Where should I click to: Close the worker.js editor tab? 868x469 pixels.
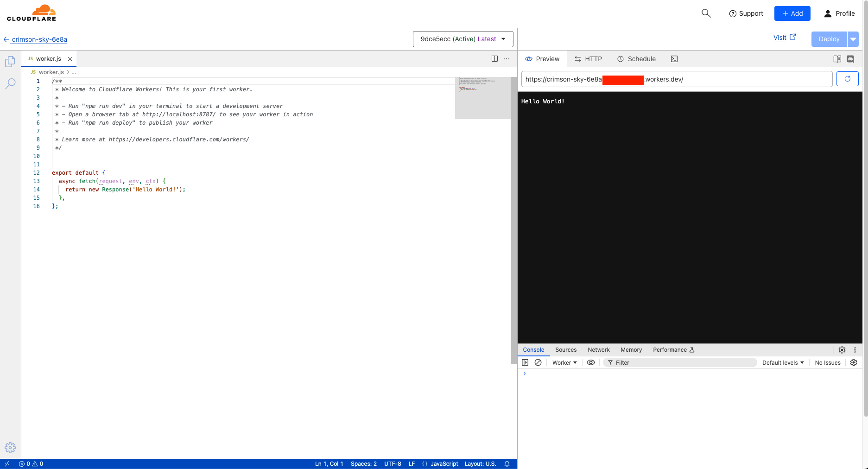pos(70,59)
